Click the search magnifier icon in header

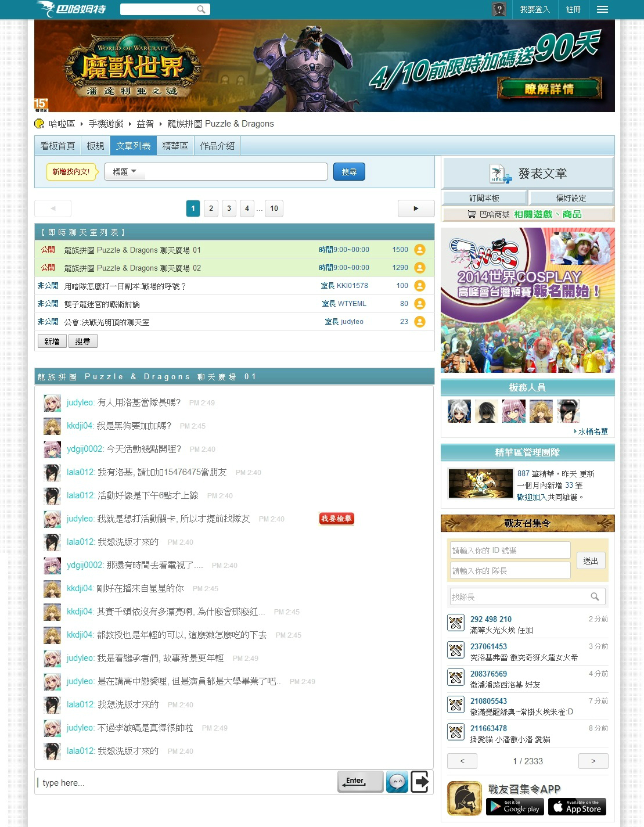(x=201, y=9)
